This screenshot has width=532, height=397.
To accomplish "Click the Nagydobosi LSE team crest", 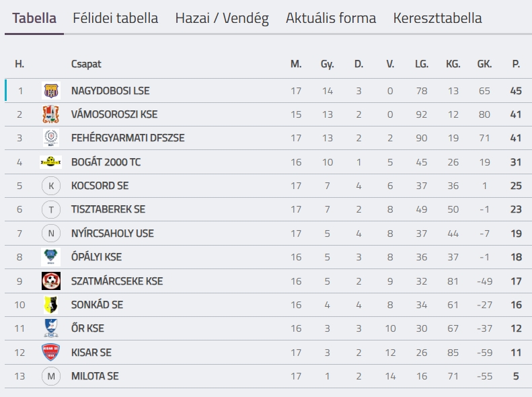I will [x=51, y=91].
